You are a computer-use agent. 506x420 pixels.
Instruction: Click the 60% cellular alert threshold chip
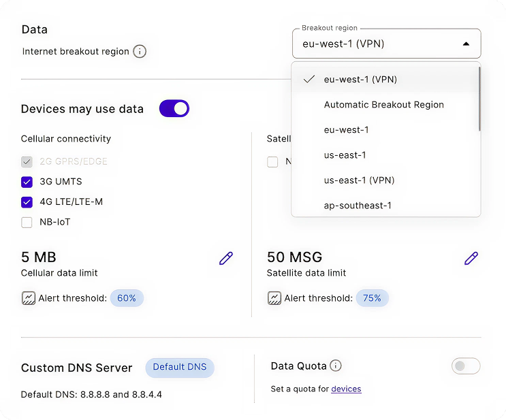[127, 298]
